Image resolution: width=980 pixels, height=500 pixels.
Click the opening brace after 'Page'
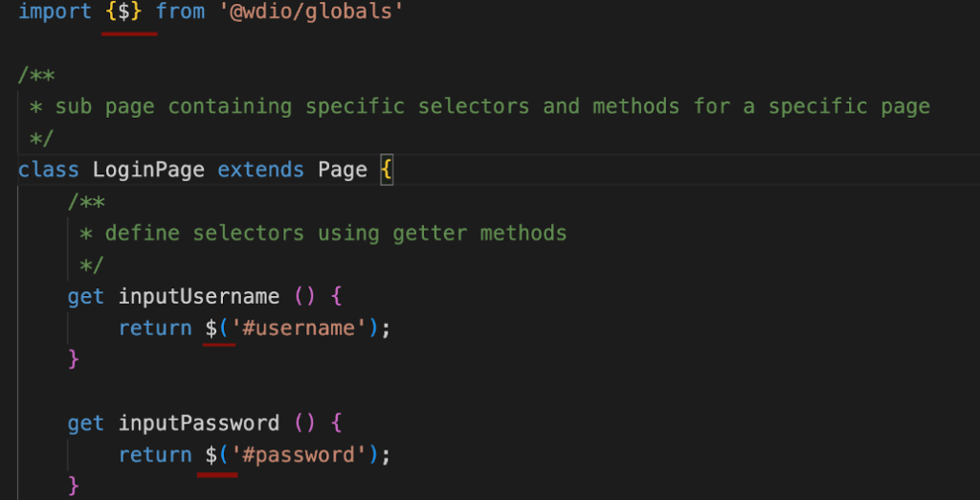pos(387,170)
